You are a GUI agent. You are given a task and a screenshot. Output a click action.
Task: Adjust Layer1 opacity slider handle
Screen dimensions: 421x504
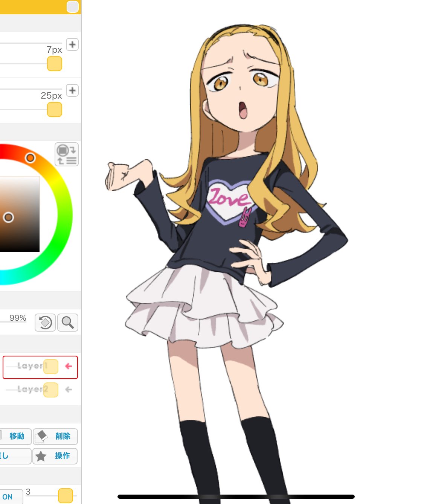tap(51, 367)
